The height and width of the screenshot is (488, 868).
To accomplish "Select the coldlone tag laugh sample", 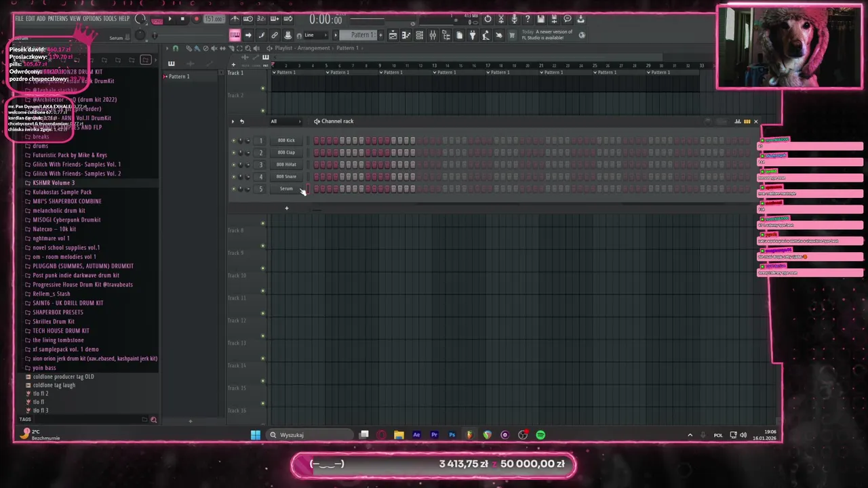I will click(x=54, y=385).
